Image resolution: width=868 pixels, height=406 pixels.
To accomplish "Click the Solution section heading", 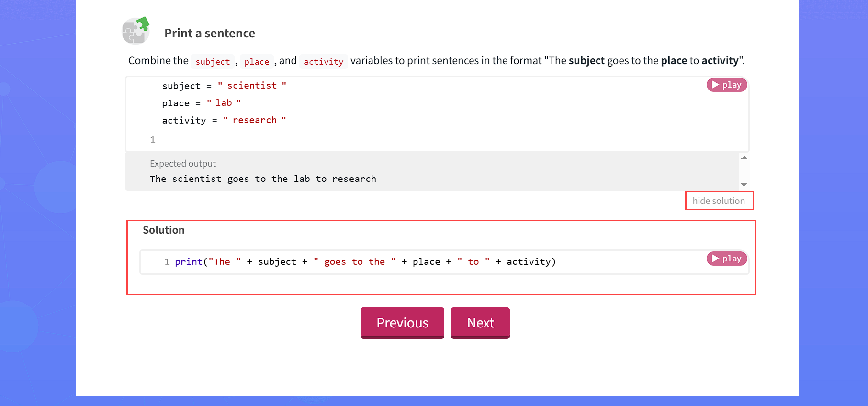I will [164, 230].
